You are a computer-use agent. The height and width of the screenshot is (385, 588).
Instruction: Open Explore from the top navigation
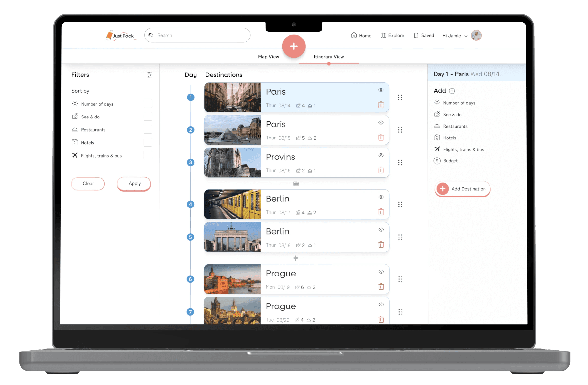(x=392, y=35)
